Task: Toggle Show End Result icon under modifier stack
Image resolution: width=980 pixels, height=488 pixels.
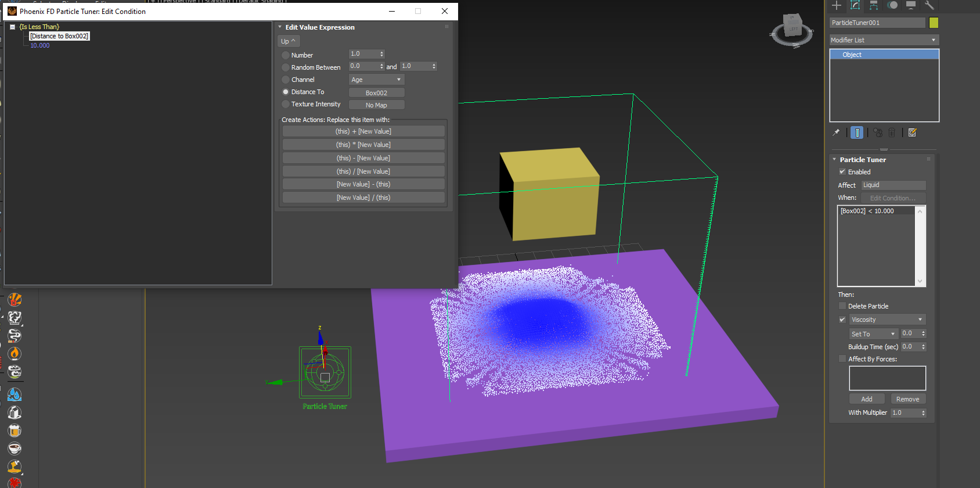Action: point(857,132)
